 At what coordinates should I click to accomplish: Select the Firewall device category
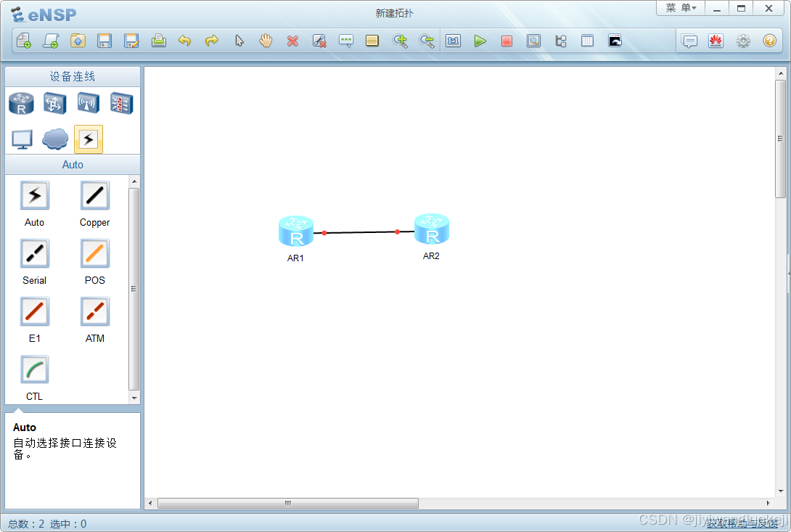click(122, 104)
